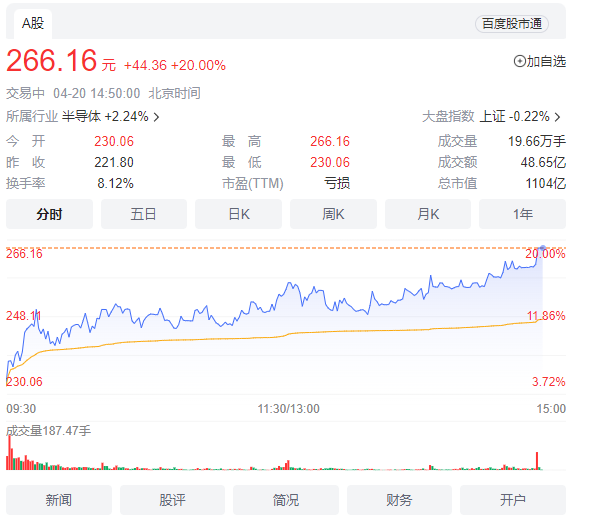Click the 成交量187.47手 label

pos(48,431)
